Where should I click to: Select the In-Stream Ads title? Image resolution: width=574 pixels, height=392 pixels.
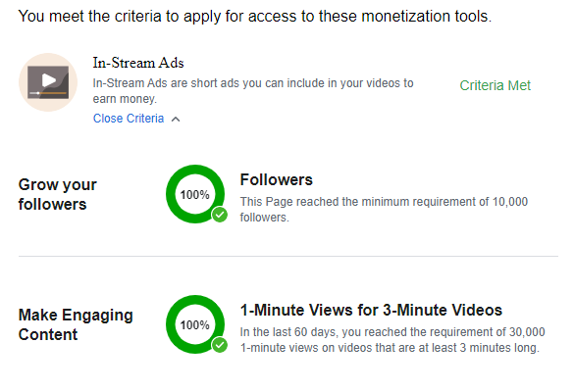(x=138, y=63)
